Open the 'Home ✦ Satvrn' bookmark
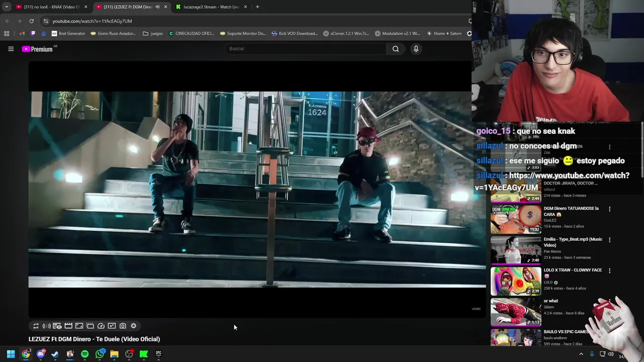Viewport: 644px width, 362px height. click(444, 34)
